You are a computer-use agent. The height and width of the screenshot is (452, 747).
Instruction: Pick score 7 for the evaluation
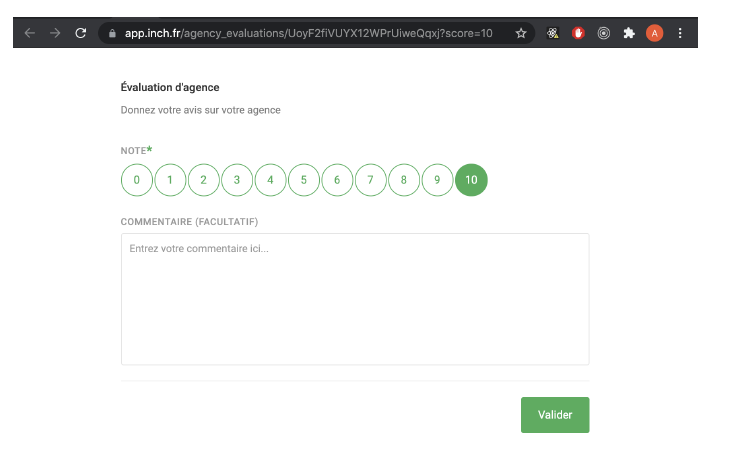pyautogui.click(x=371, y=180)
